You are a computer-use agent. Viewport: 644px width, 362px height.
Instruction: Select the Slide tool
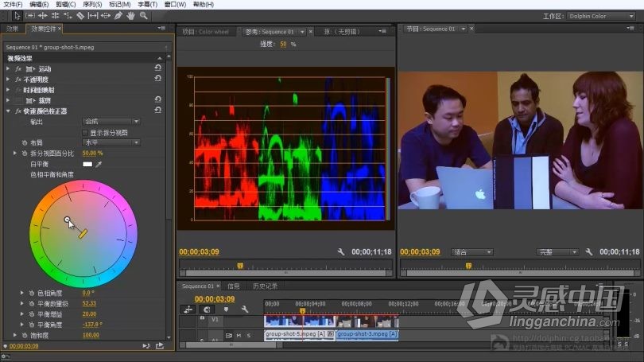(x=106, y=16)
